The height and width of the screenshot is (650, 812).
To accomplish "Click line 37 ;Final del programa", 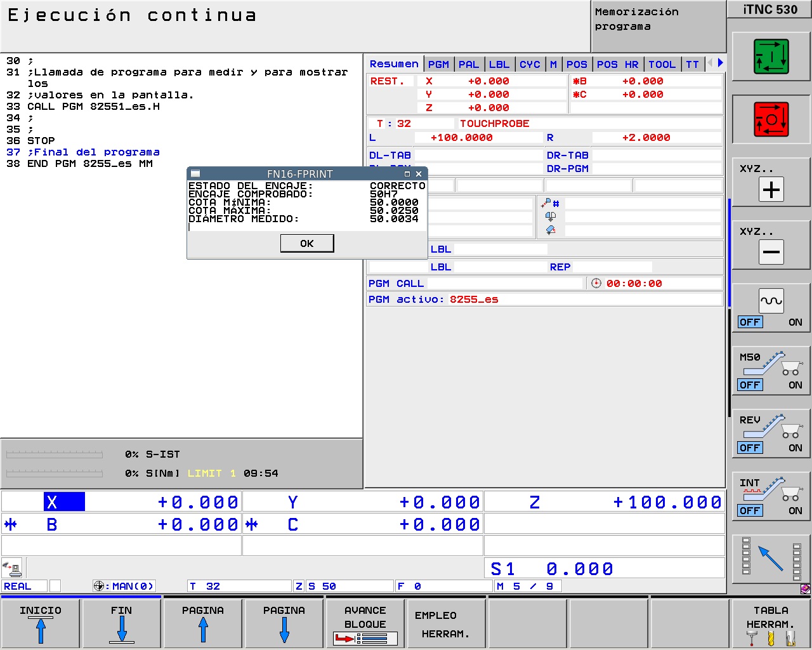I will click(x=83, y=152).
